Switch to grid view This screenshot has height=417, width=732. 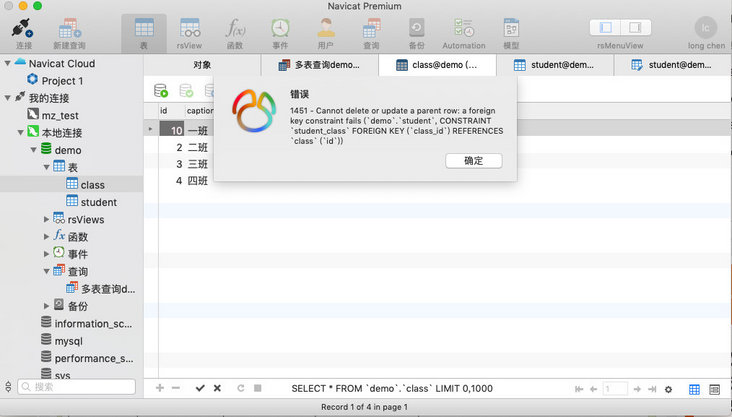coord(694,389)
